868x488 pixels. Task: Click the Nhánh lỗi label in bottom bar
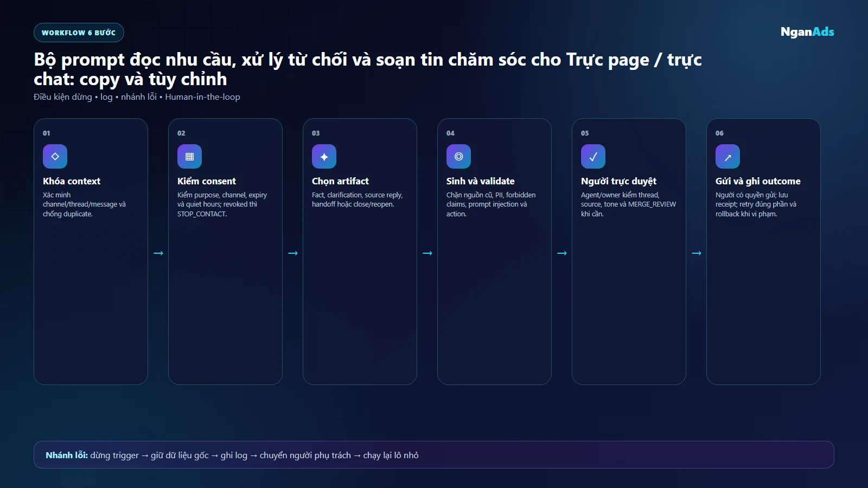[x=67, y=455]
